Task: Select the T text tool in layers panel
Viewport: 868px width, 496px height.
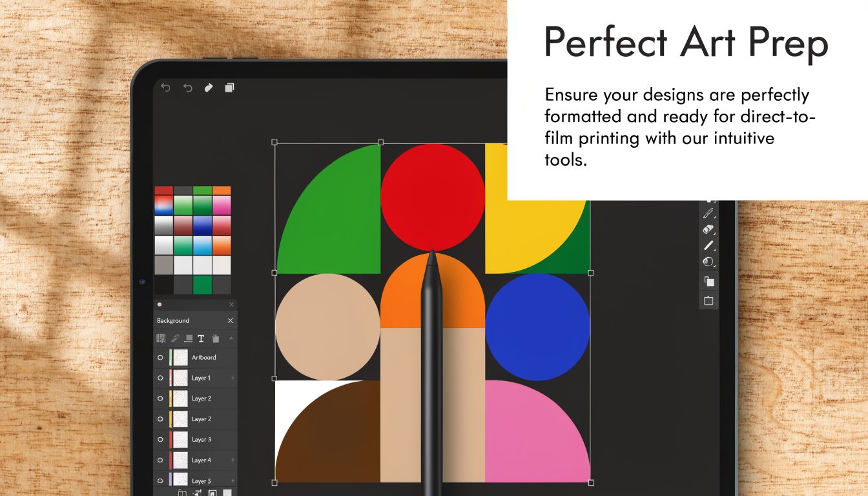Action: point(201,338)
